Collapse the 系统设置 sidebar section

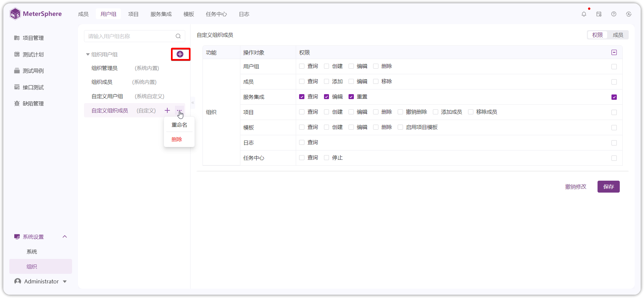point(65,237)
